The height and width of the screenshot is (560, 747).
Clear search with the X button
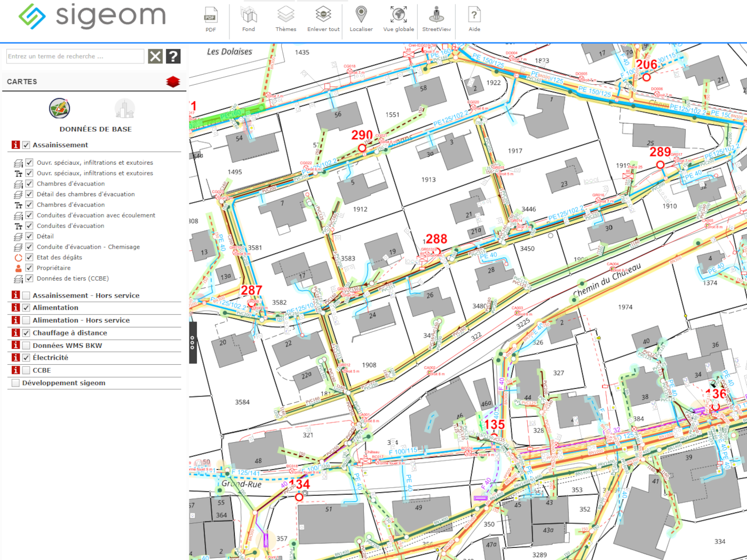(x=155, y=57)
